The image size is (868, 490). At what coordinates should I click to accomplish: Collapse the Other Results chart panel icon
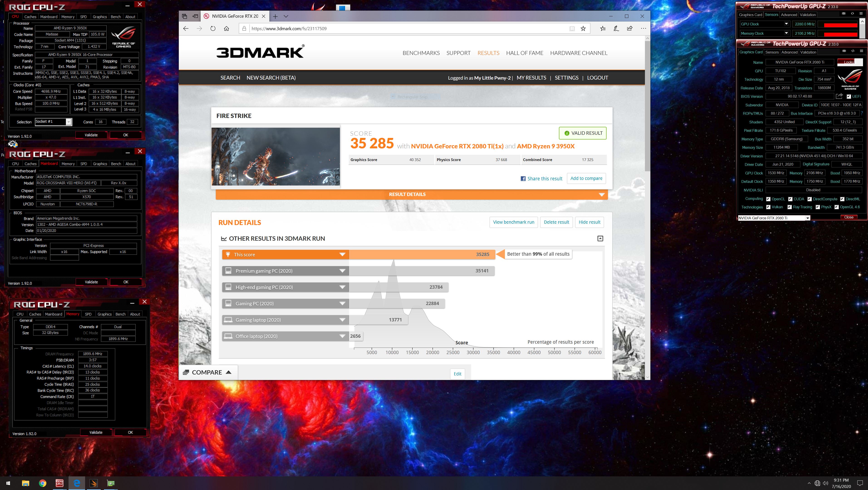(x=600, y=238)
